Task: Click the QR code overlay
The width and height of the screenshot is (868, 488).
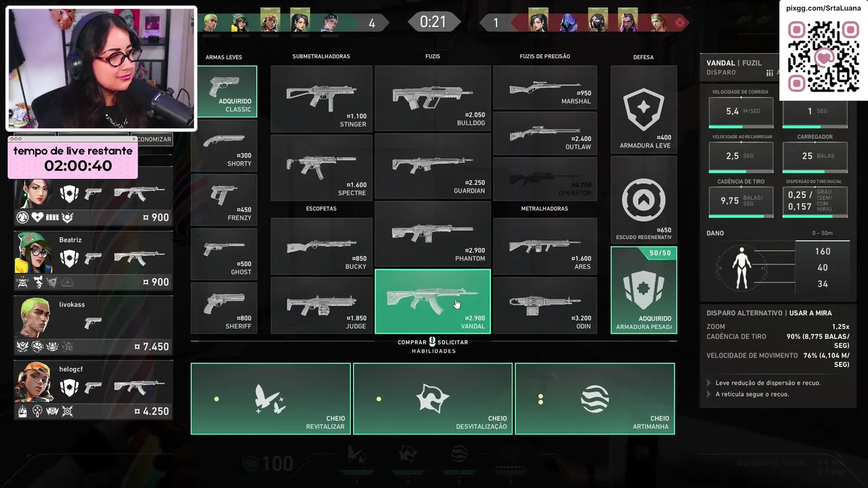Action: click(x=823, y=56)
